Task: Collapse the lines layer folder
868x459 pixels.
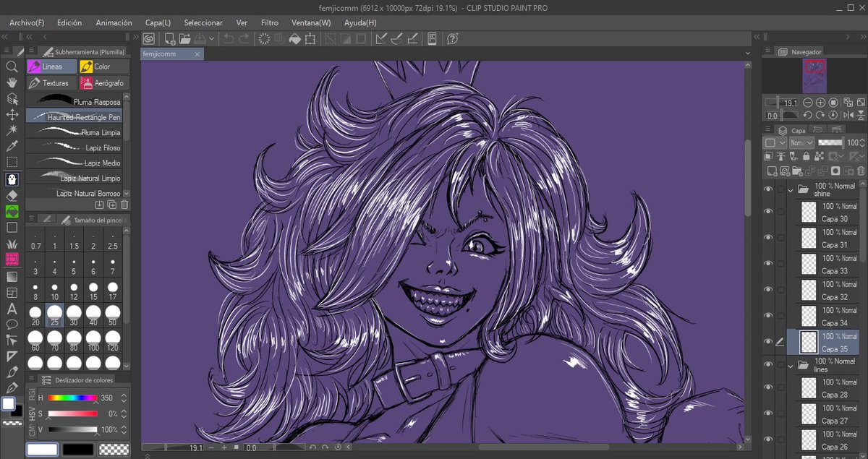Action: pos(791,366)
